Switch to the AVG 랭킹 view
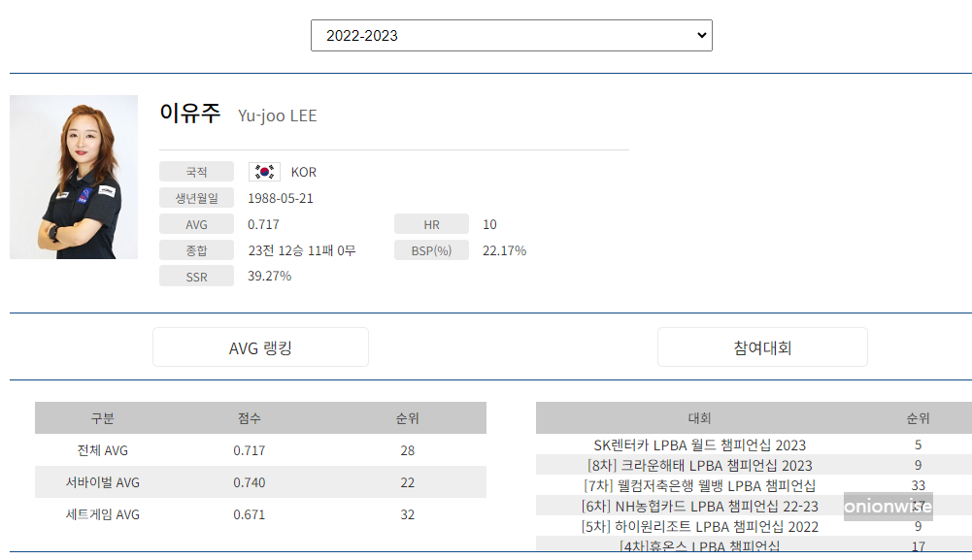The height and width of the screenshot is (560, 972). pos(260,346)
